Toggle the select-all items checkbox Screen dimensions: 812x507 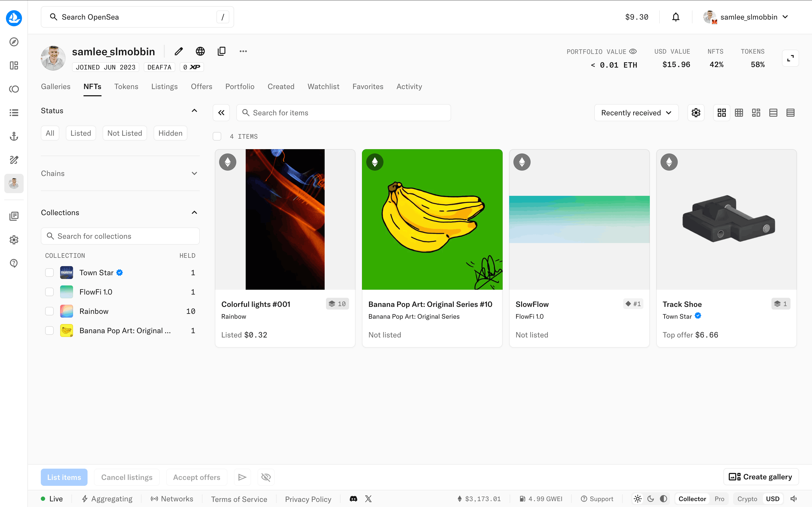pyautogui.click(x=217, y=137)
